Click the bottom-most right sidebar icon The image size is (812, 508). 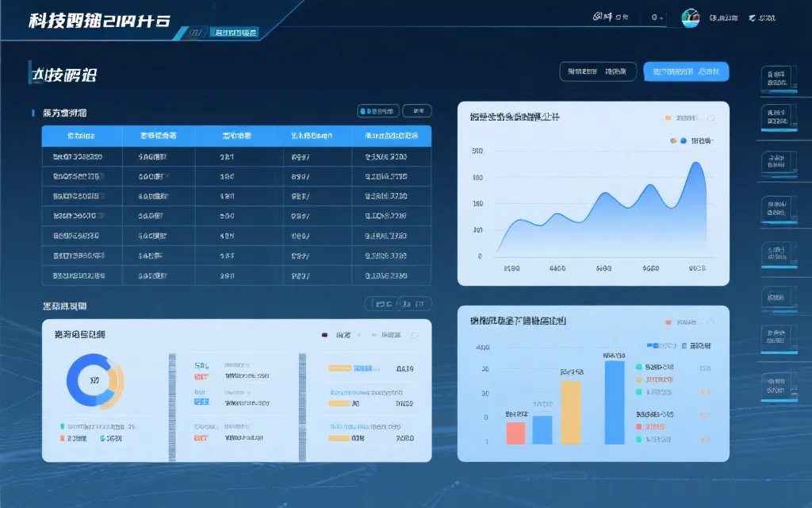(777, 386)
